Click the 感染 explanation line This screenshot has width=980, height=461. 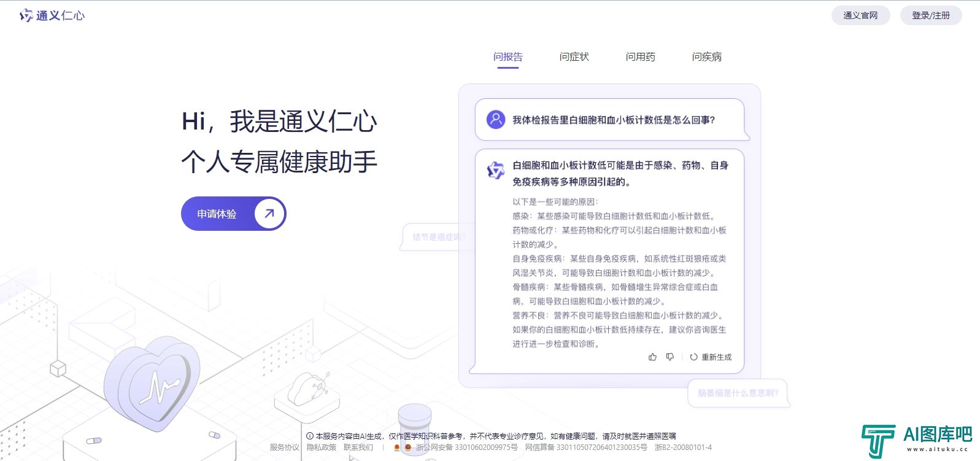point(614,216)
